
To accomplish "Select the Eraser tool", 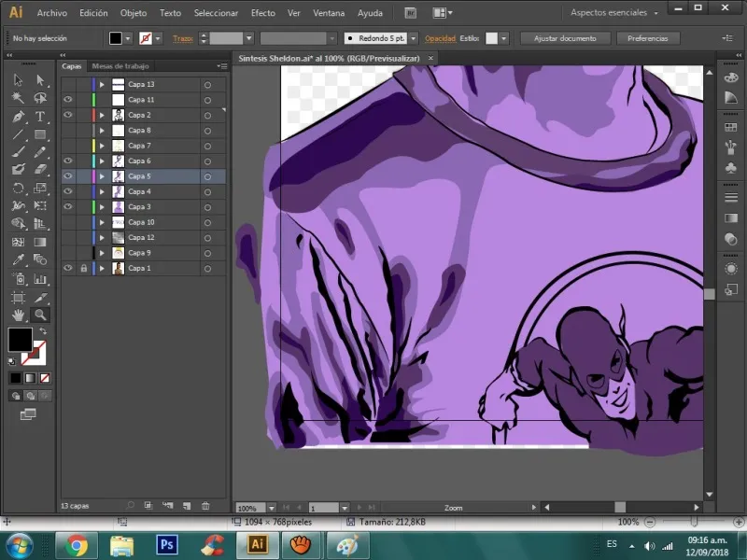I will point(40,170).
